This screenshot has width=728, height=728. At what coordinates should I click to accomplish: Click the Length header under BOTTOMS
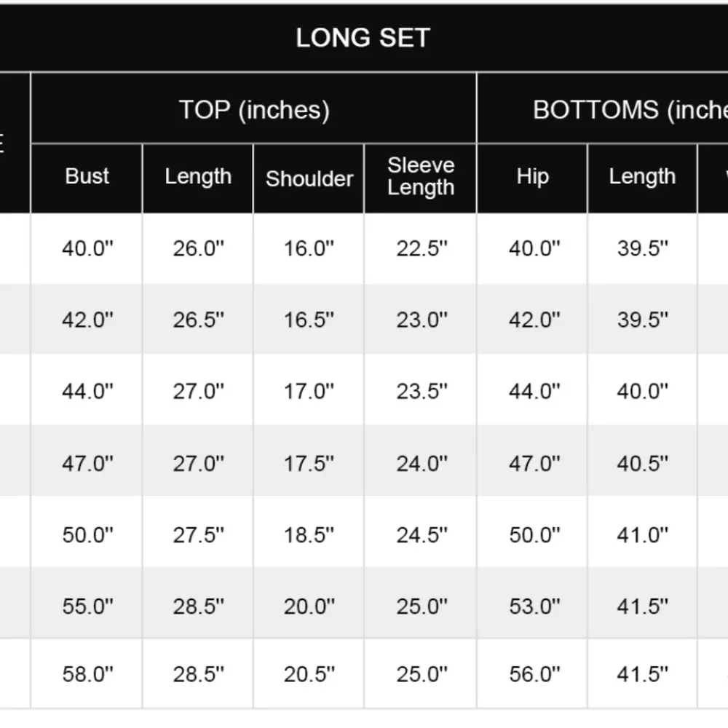pos(642,176)
